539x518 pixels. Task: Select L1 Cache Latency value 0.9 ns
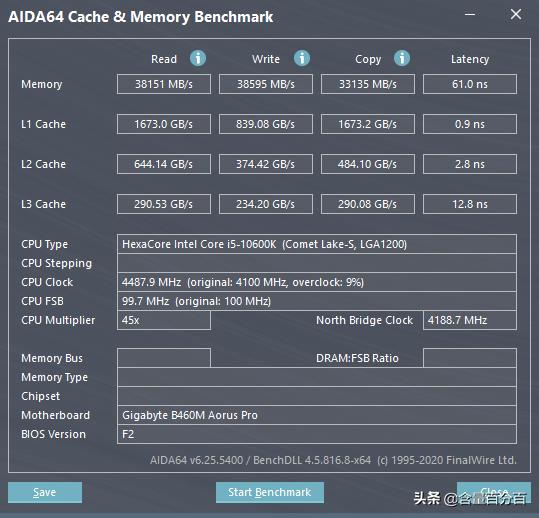(x=470, y=124)
